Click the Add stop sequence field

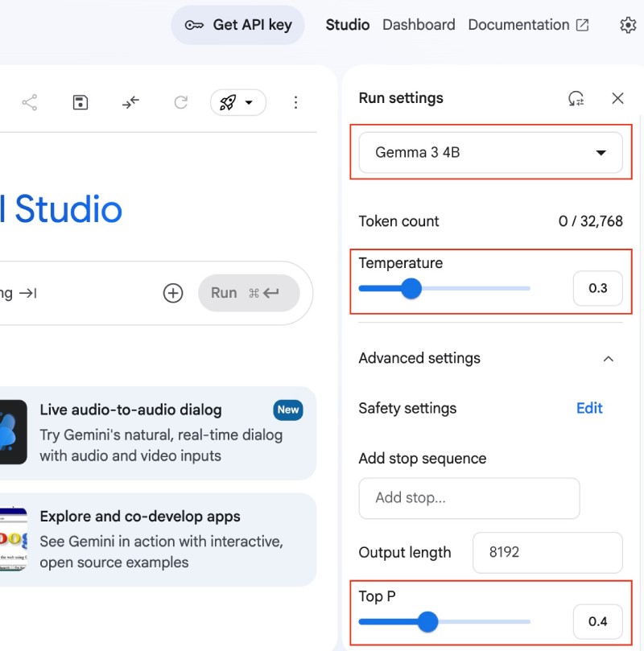(469, 499)
